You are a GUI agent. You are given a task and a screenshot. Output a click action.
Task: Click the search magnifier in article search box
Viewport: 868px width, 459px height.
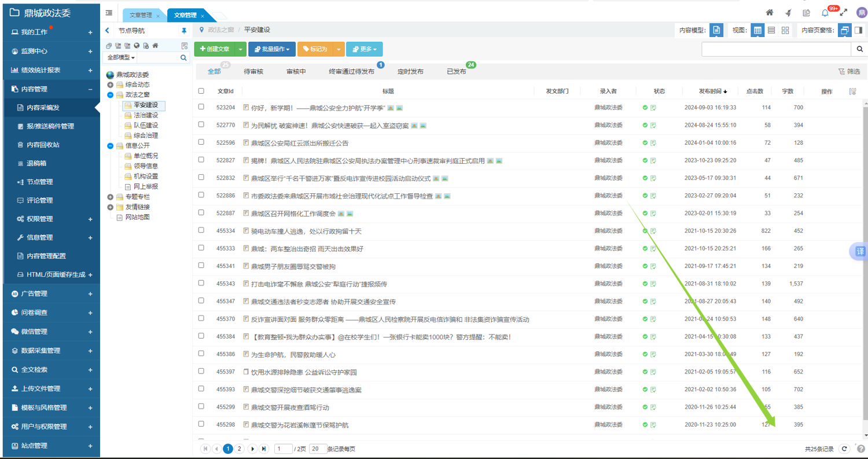pyautogui.click(x=860, y=49)
